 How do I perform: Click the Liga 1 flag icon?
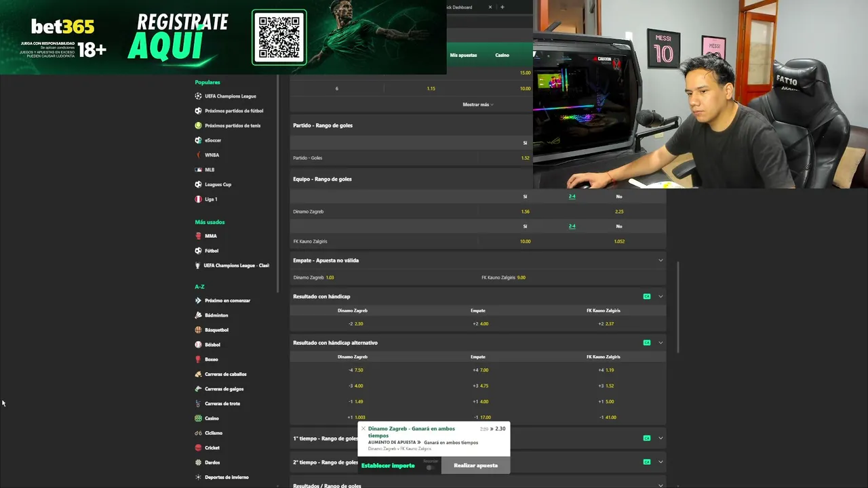[x=198, y=199]
